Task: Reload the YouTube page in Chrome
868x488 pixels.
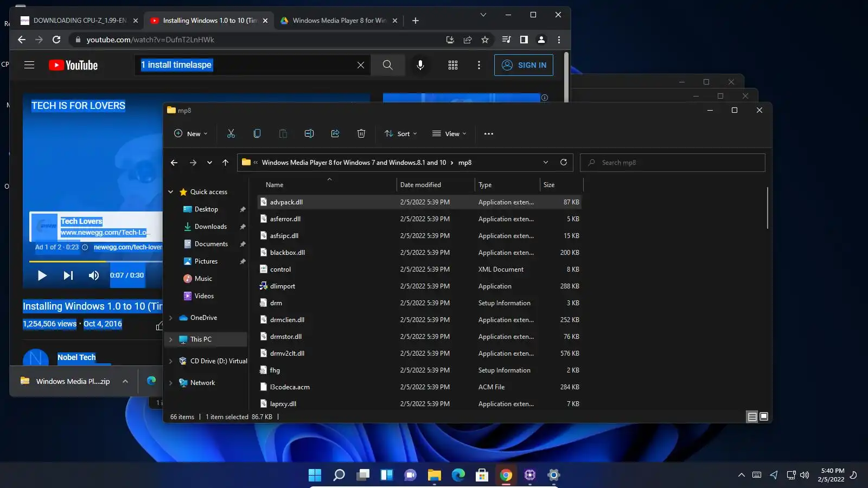Action: tap(56, 40)
